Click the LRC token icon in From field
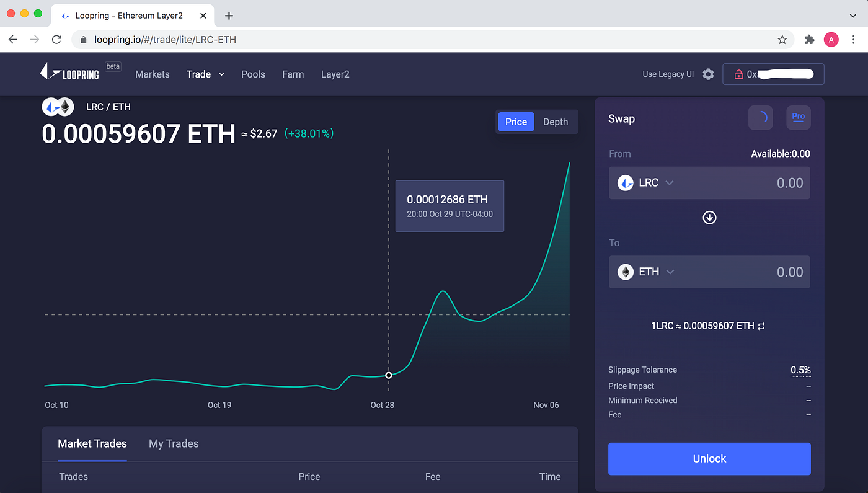Viewport: 868px width, 493px height. (x=625, y=183)
